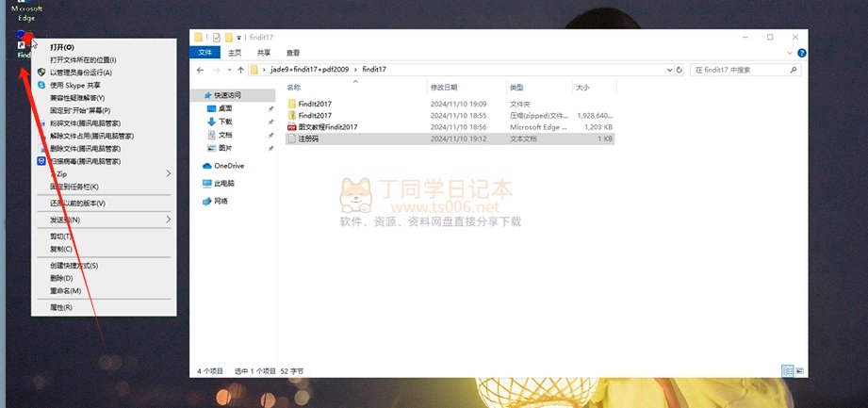The image size is (868, 408).
Task: Open the quick access toolbar customize dropdown
Action: [239, 38]
